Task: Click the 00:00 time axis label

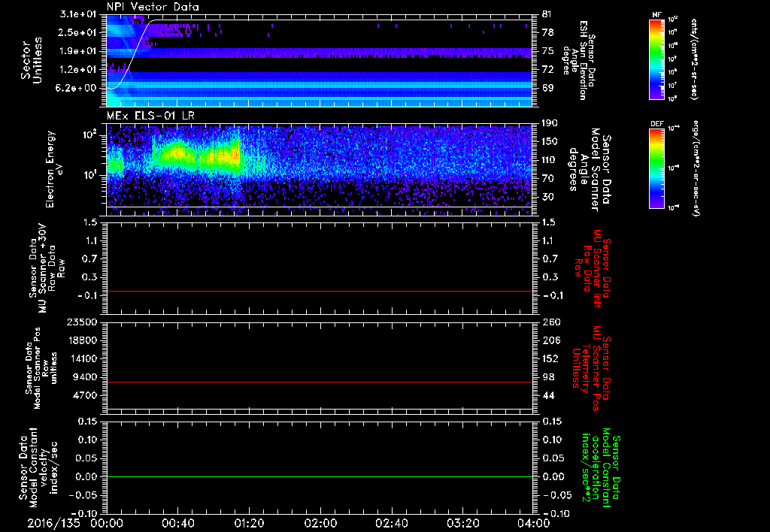Action: [107, 523]
